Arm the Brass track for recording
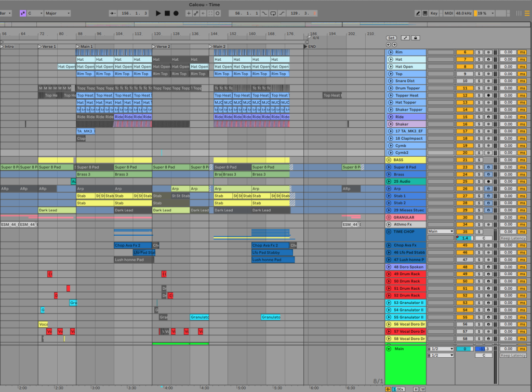 click(x=488, y=175)
